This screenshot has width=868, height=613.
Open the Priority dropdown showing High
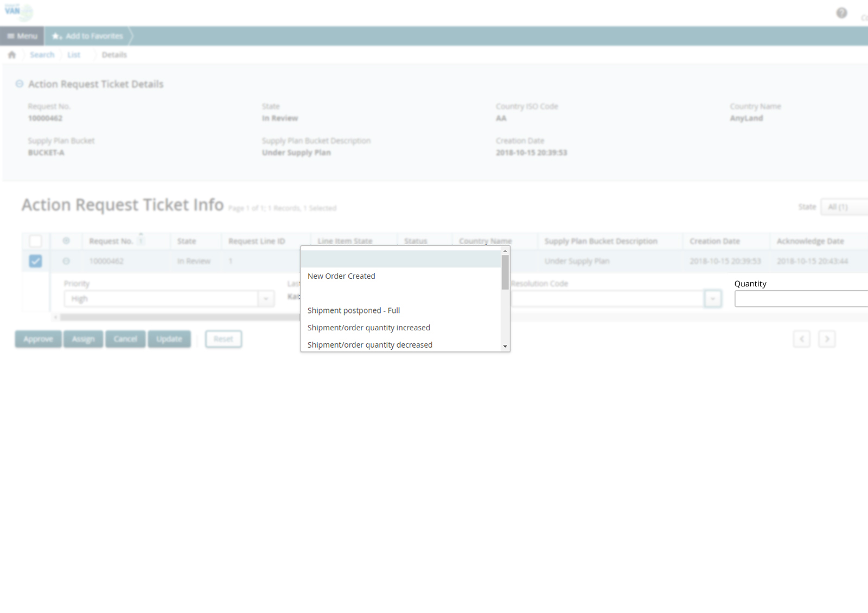pyautogui.click(x=266, y=299)
